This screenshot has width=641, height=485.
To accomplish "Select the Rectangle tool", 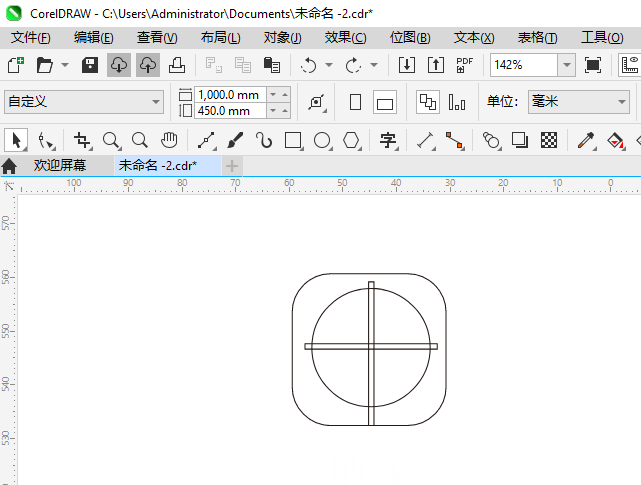I will 294,141.
